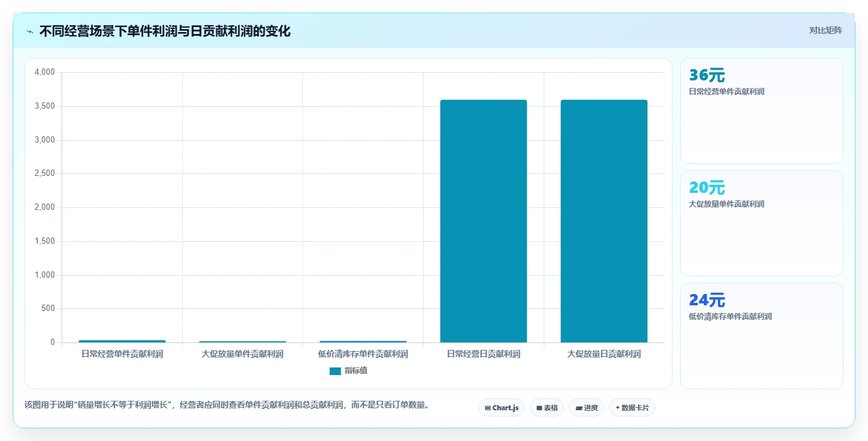Click the 3,500 y-axis tick label
The height and width of the screenshot is (441, 868).
click(45, 106)
